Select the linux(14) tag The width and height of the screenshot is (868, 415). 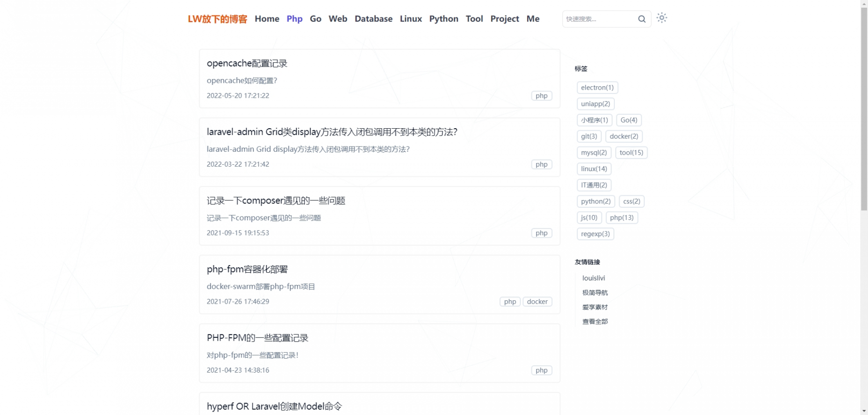pos(594,169)
